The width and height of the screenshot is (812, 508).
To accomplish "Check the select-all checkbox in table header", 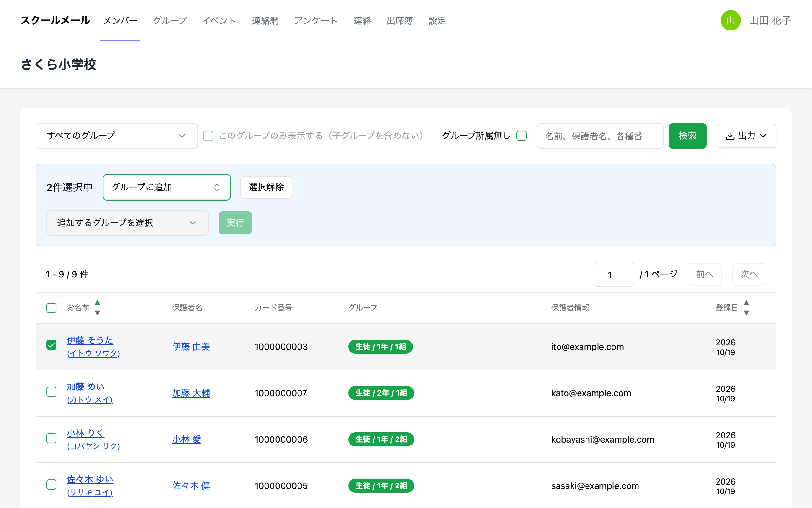I will coord(51,308).
